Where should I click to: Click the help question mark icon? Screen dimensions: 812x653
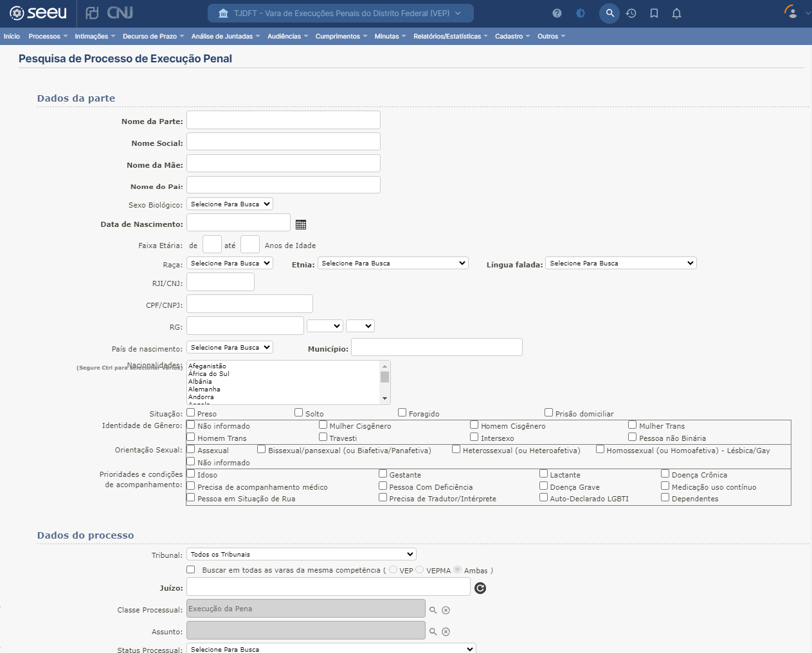click(557, 13)
